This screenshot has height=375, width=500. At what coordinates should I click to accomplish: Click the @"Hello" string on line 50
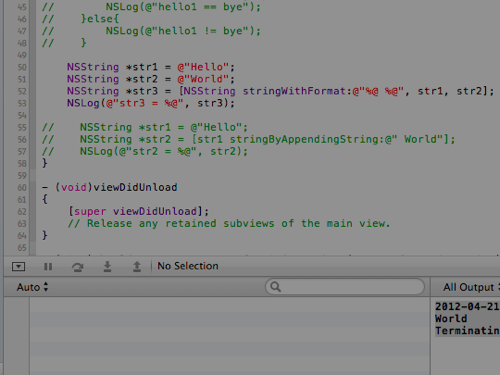(203, 67)
